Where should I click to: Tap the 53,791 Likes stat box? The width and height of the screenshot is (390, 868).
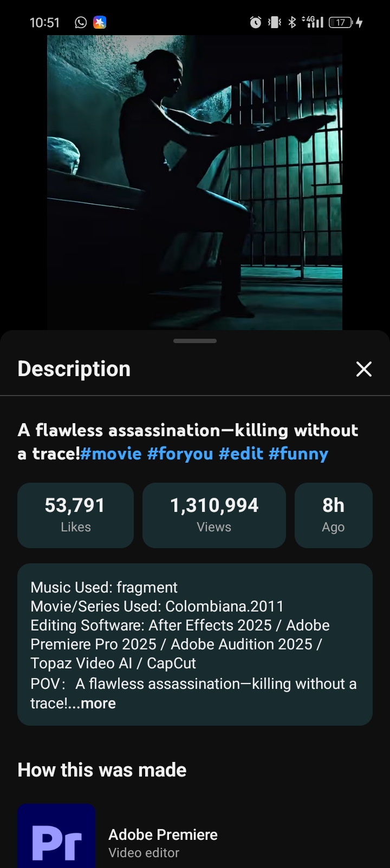(75, 515)
